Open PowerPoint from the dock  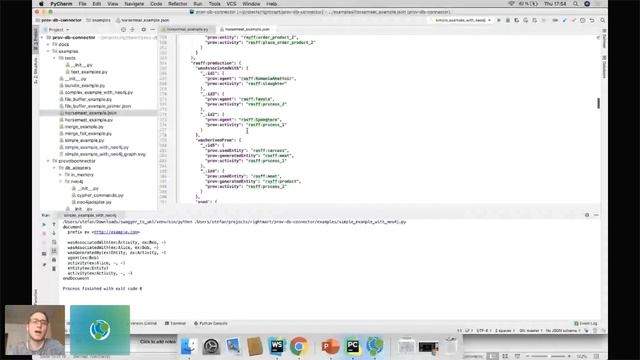tap(330, 346)
